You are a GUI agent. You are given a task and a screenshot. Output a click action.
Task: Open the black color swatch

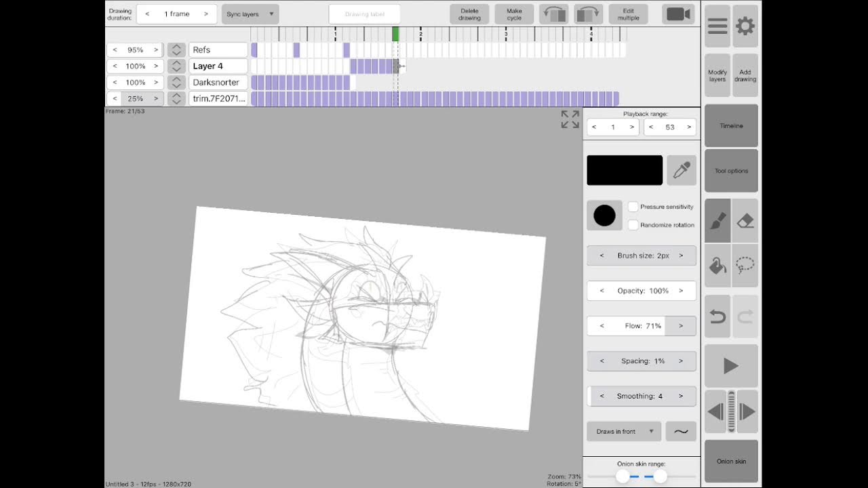click(625, 170)
